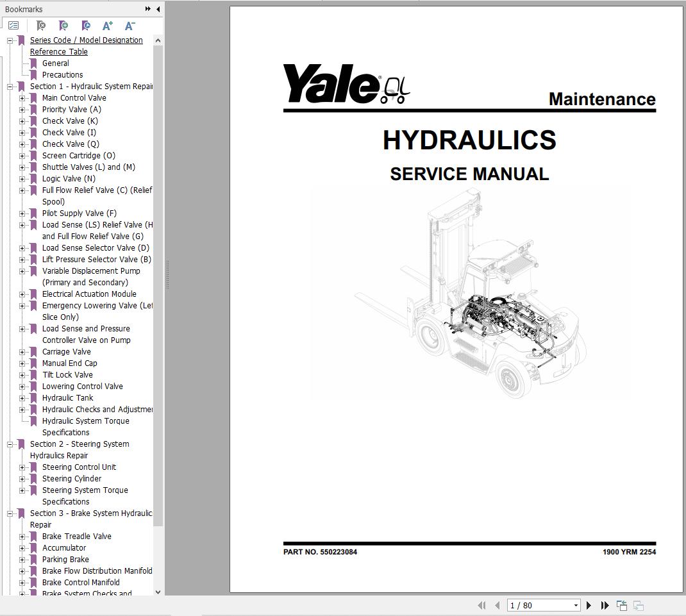Open Lift Pressure Selector Valve (B) bookmark

coord(97,260)
